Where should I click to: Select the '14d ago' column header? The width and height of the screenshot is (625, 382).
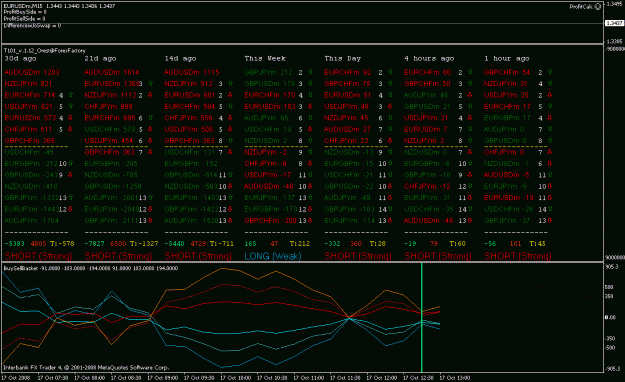(x=181, y=59)
